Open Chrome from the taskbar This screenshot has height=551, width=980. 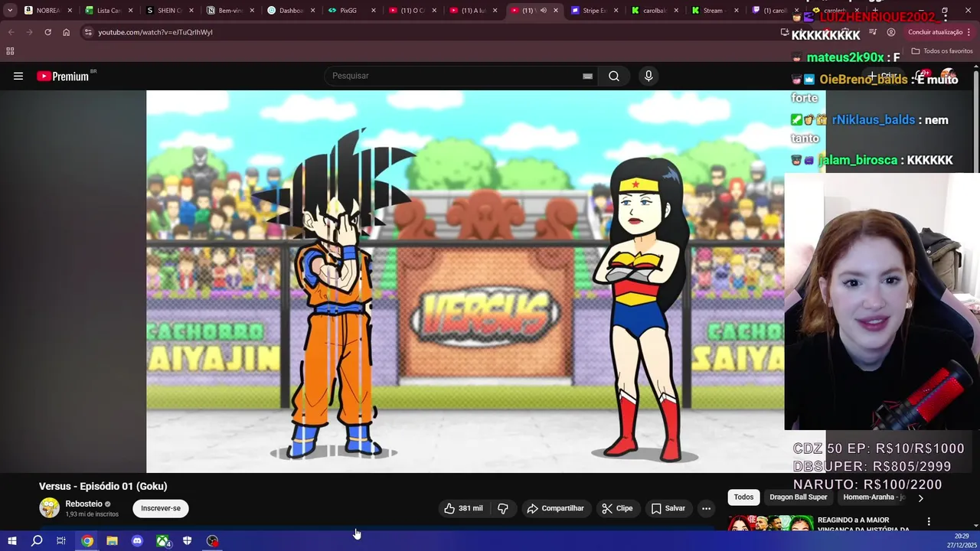click(x=87, y=541)
